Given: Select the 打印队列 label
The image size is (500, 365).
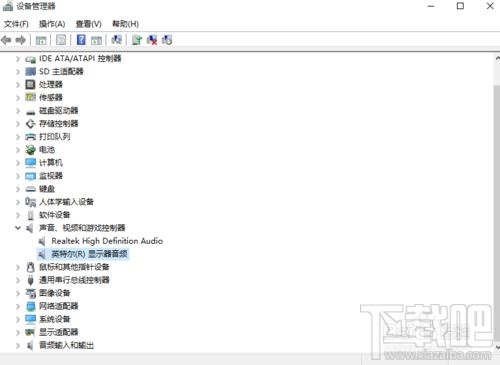Looking at the screenshot, I should tap(55, 137).
